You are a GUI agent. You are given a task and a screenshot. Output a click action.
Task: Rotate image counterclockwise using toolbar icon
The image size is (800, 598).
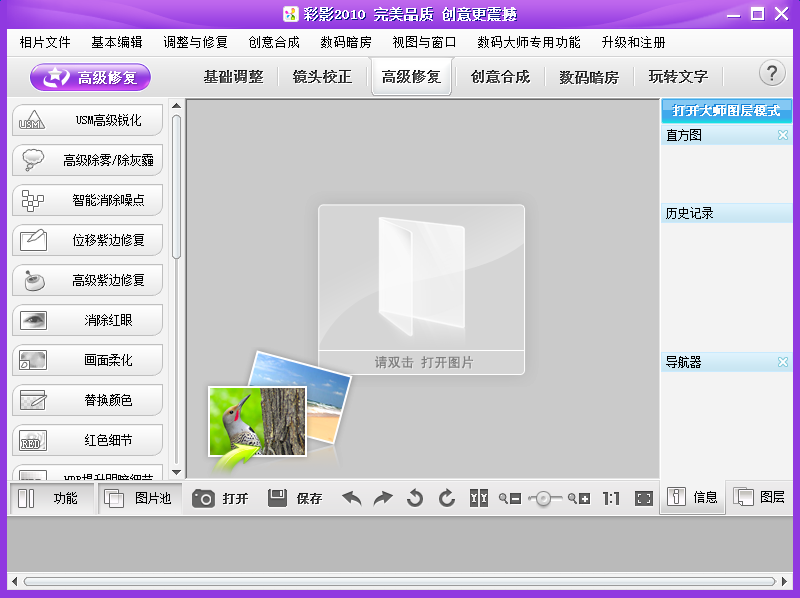click(x=415, y=498)
